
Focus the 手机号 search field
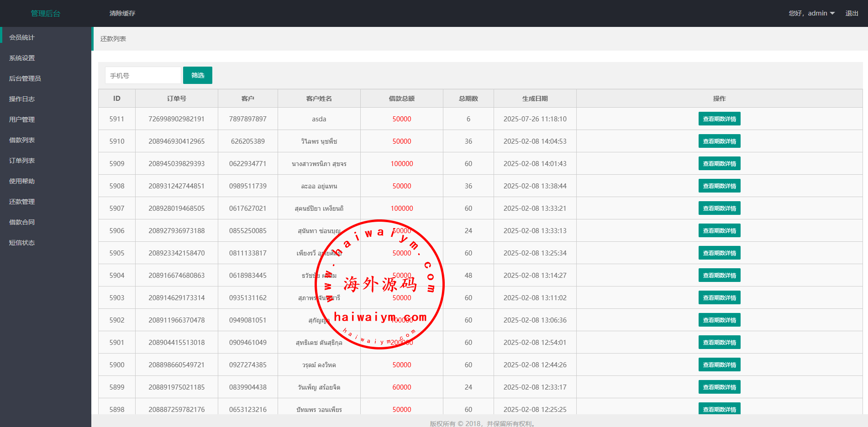[x=143, y=75]
